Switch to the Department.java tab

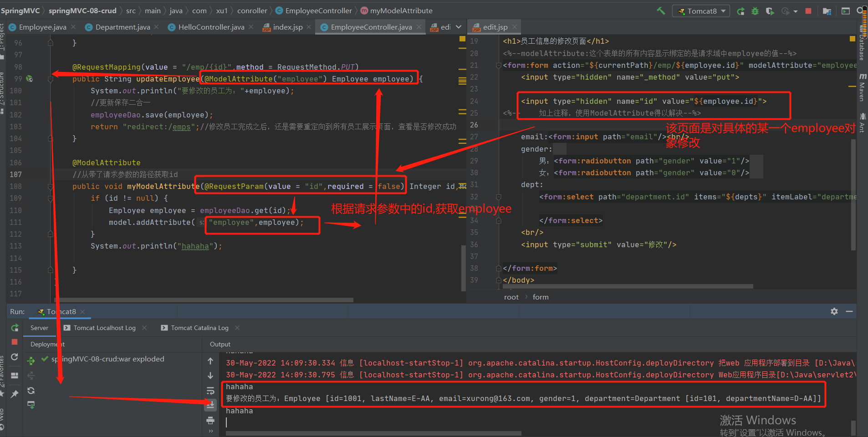click(x=123, y=27)
